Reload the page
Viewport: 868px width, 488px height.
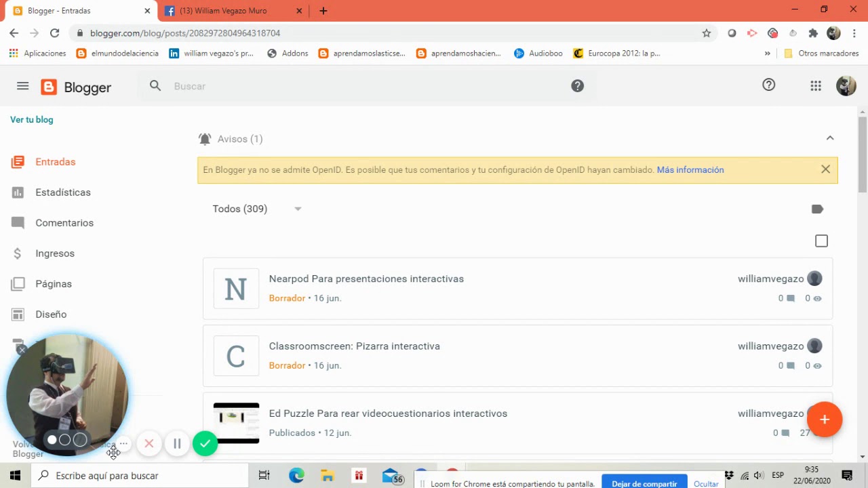click(54, 33)
